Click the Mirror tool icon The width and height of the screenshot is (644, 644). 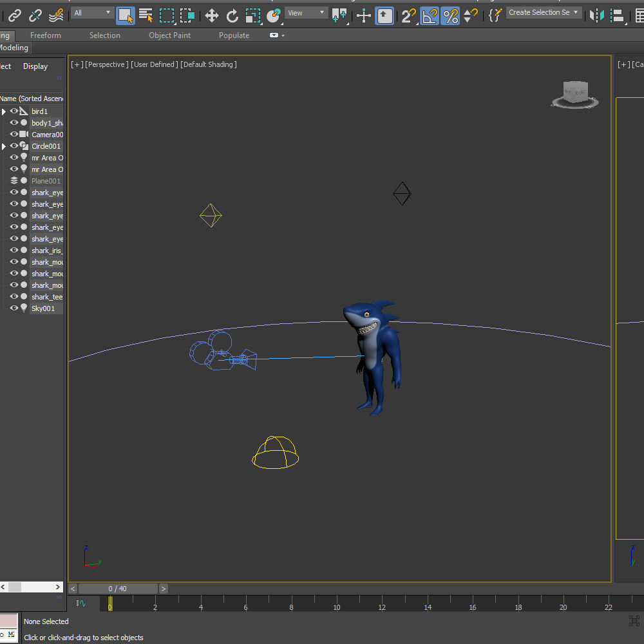click(x=597, y=15)
